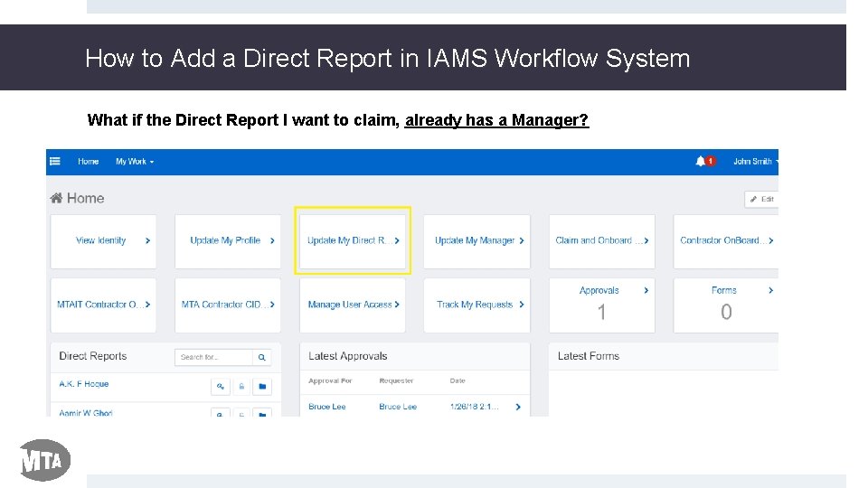Open the Approvals card showing 1
The width and height of the screenshot is (868, 488).
pos(602,305)
